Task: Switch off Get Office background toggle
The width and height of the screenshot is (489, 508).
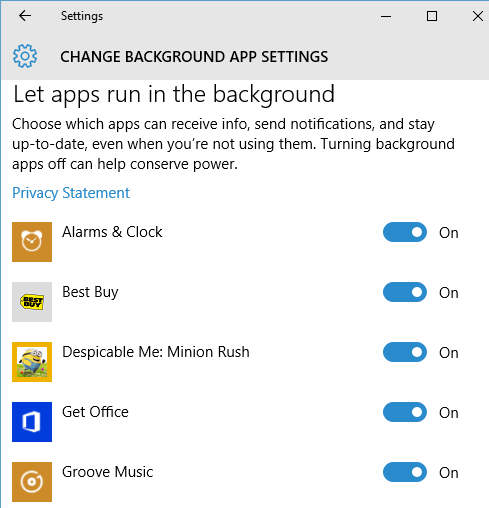Action: pos(405,412)
